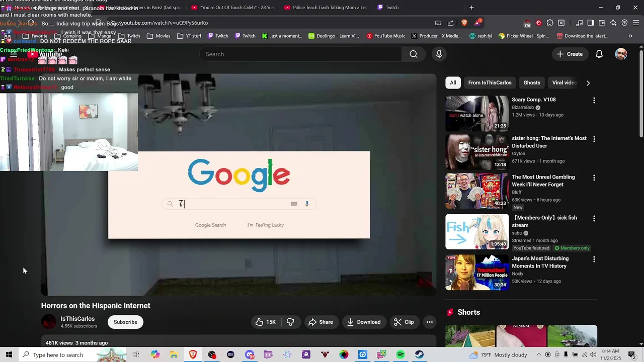
Task: Open the sick fish stream thumbnail
Action: point(477,232)
